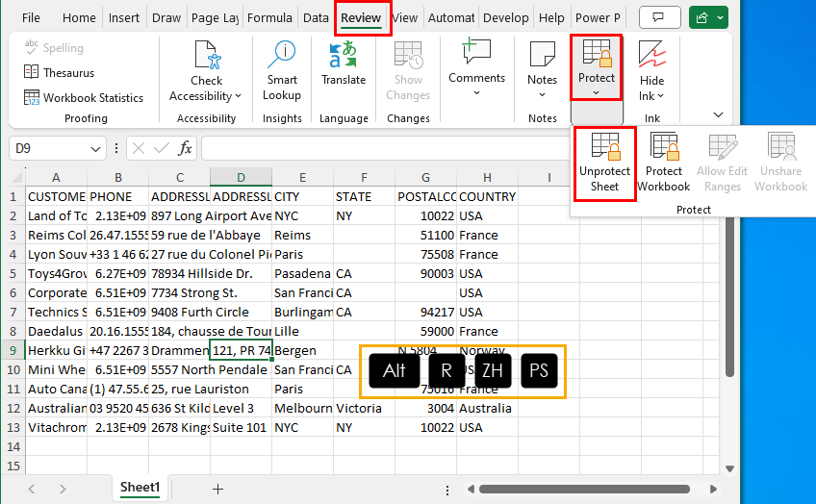Image resolution: width=816 pixels, height=504 pixels.
Task: Switch to the Developer tab
Action: [506, 17]
